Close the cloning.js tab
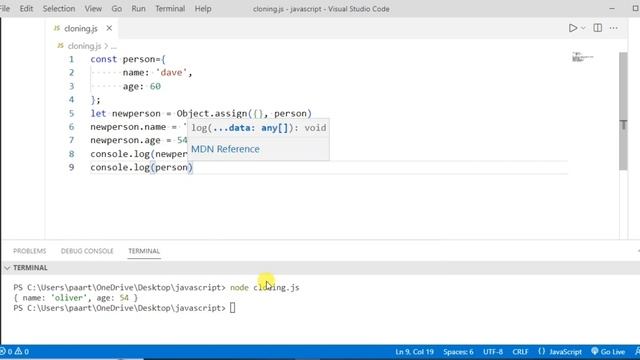The width and height of the screenshot is (640, 360). coord(109,28)
